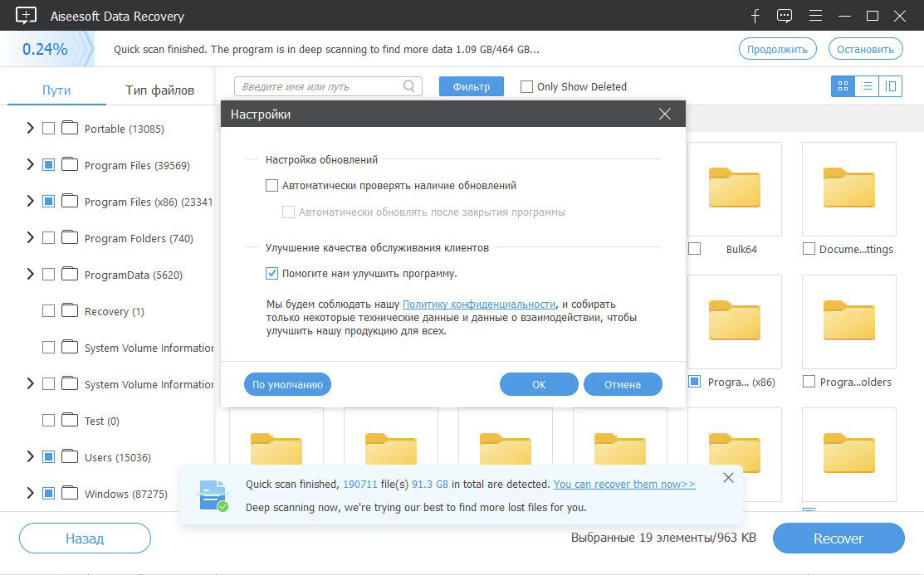Expand the ProgramData folder node

point(30,275)
